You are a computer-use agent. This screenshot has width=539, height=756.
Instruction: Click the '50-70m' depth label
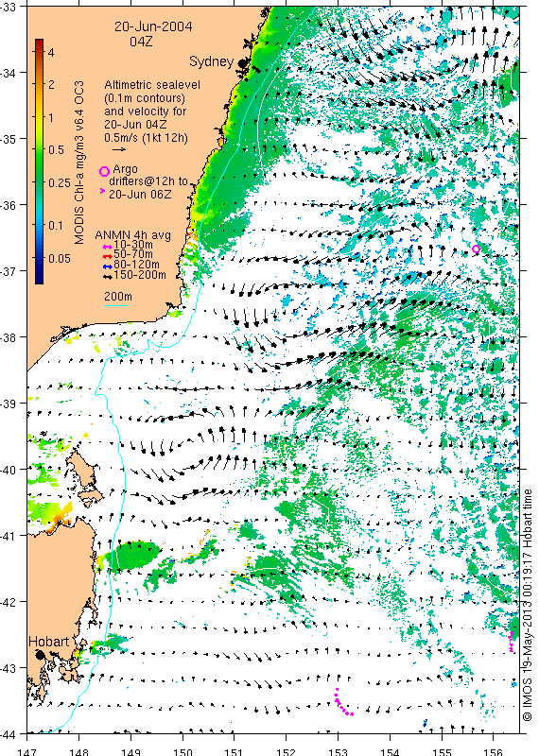pos(133,255)
